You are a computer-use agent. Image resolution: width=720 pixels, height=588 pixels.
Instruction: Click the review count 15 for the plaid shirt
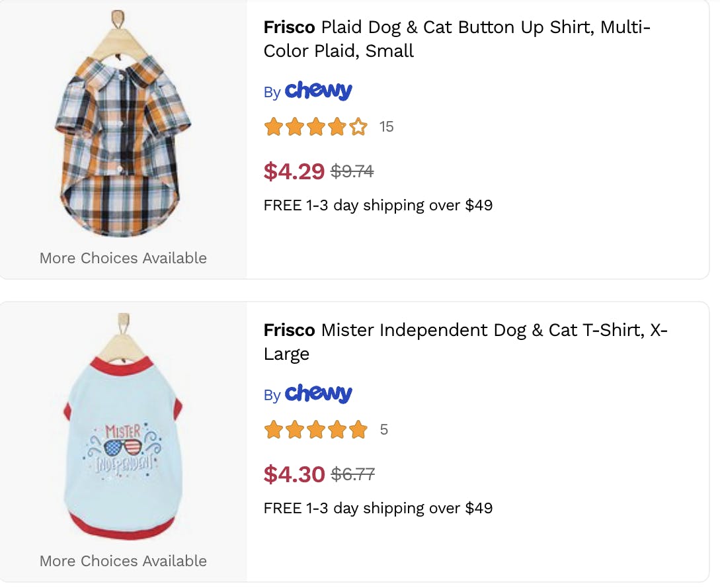(386, 126)
